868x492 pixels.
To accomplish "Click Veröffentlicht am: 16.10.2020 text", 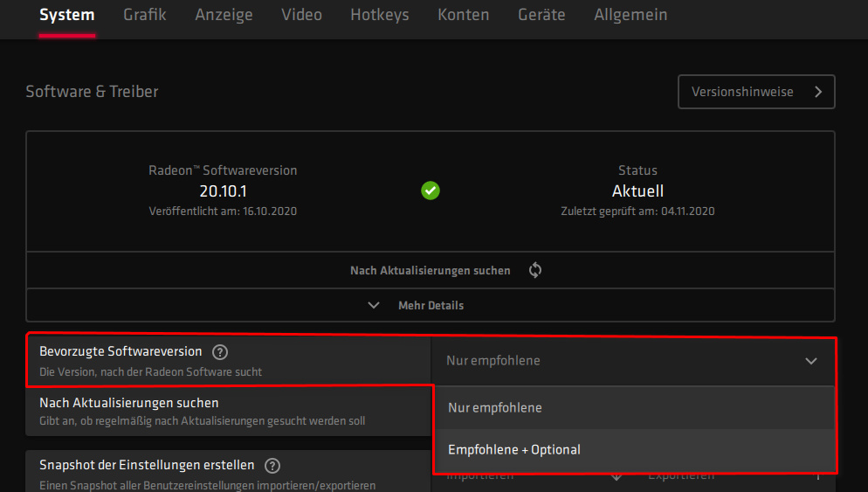I will (x=223, y=211).
